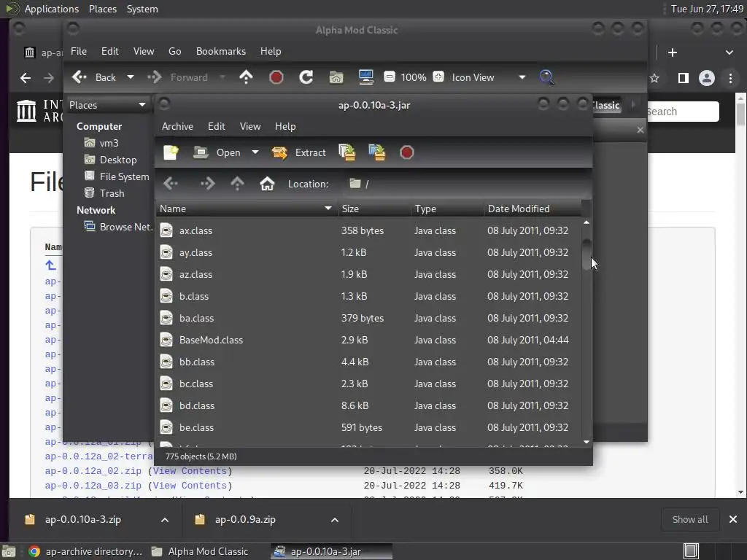
Task: Click Back in Alpha Mod Classic file manager
Action: click(x=94, y=77)
